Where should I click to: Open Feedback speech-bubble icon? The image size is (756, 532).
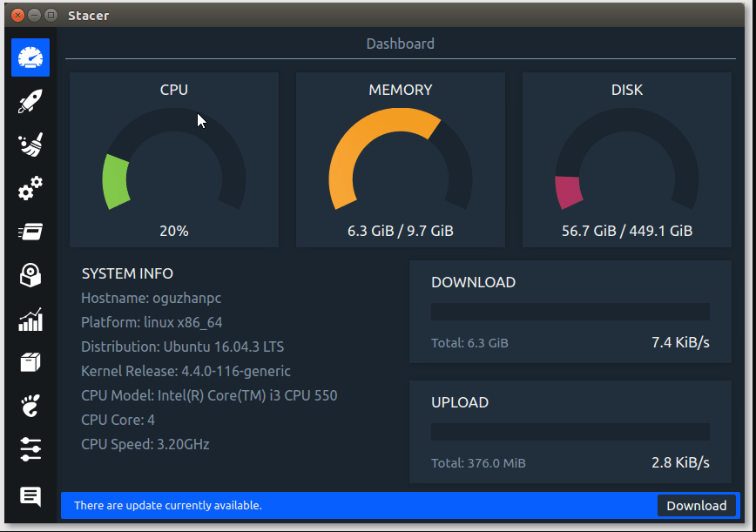30,495
